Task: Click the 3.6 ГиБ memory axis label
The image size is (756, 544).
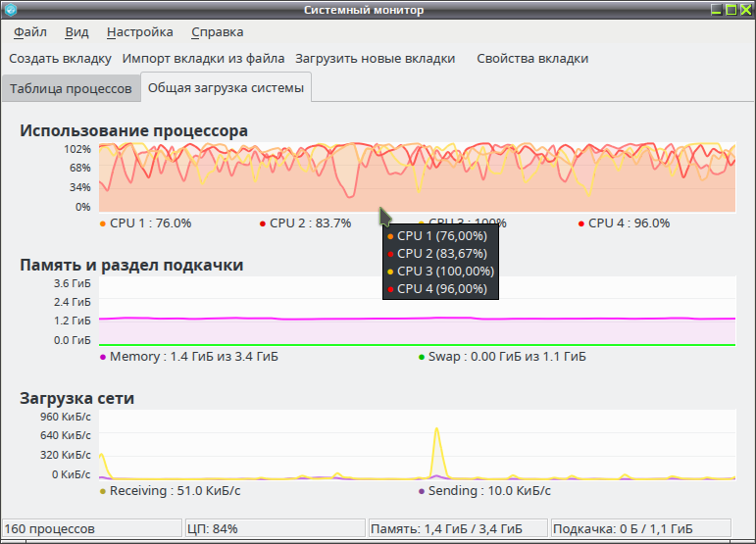Action: point(72,283)
